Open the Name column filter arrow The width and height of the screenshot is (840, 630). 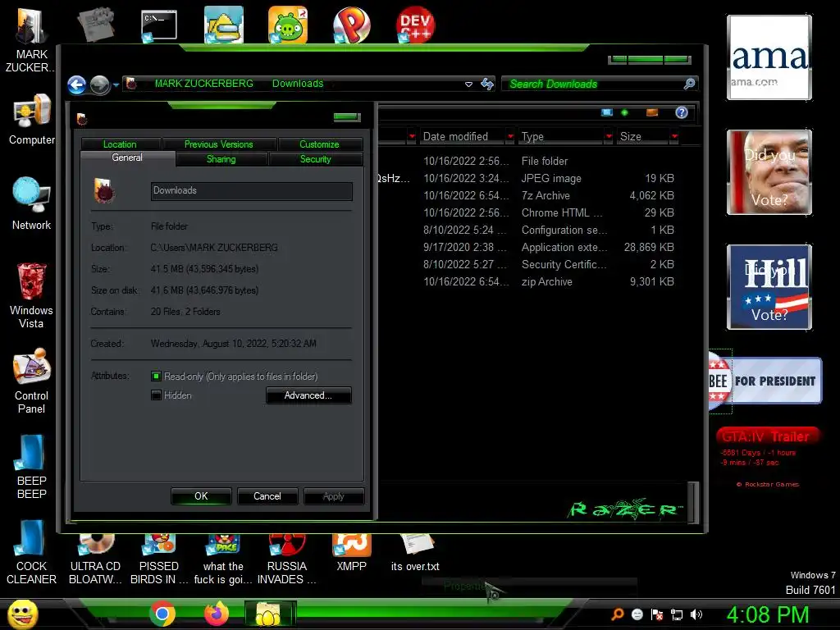412,137
